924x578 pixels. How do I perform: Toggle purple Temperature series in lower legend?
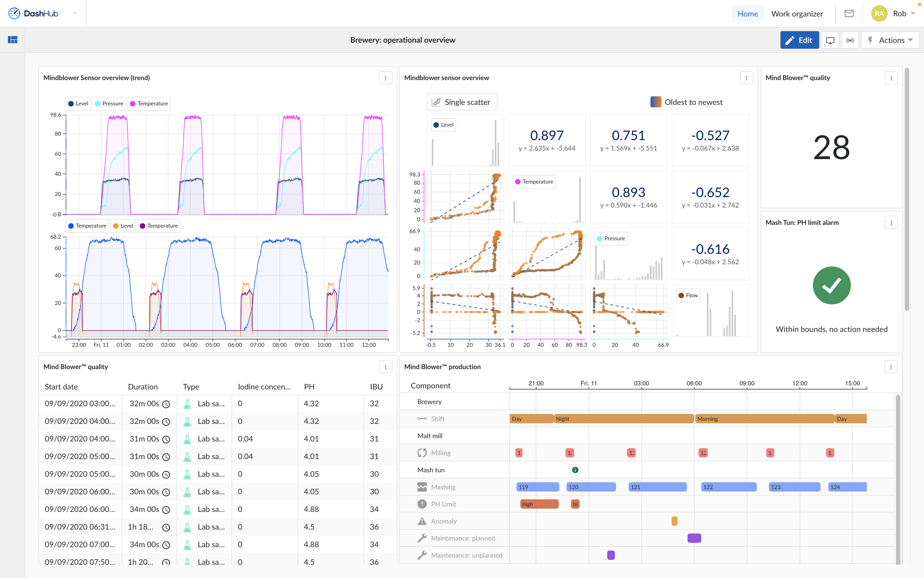pos(159,226)
